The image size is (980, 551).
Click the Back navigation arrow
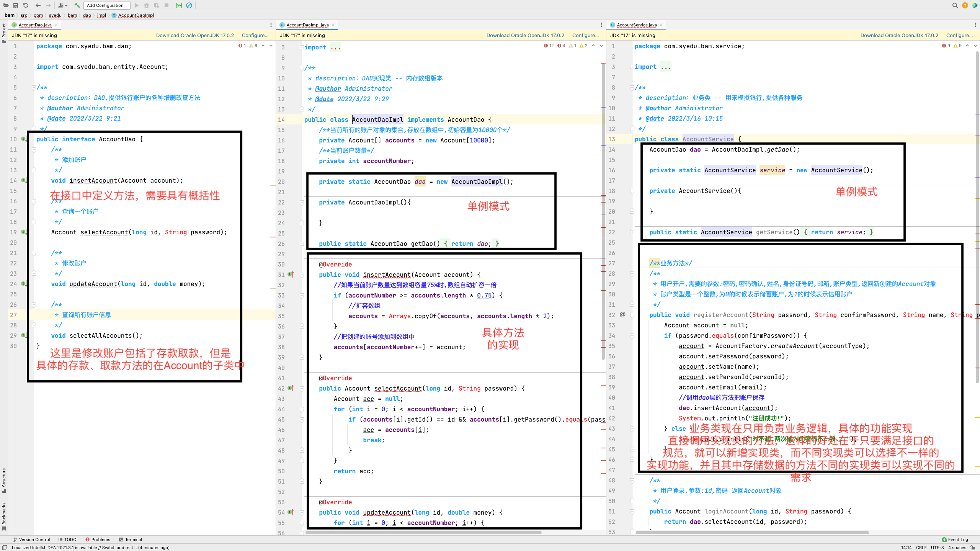[x=38, y=5]
